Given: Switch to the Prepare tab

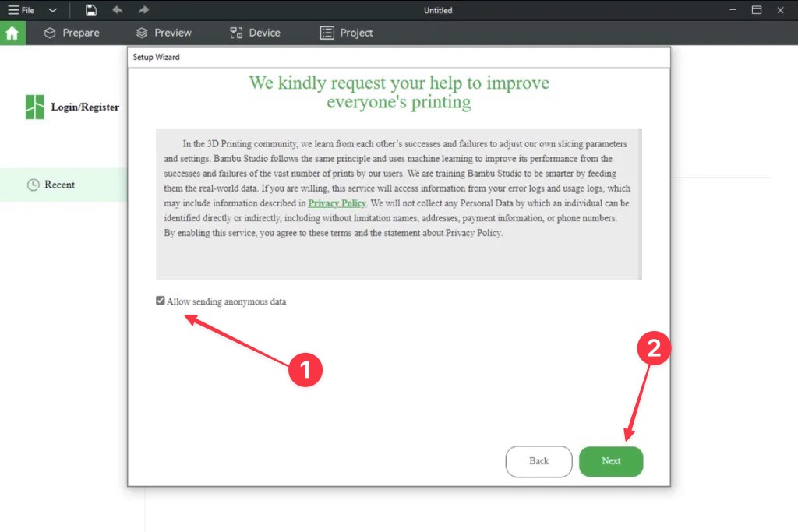Looking at the screenshot, I should pos(72,33).
